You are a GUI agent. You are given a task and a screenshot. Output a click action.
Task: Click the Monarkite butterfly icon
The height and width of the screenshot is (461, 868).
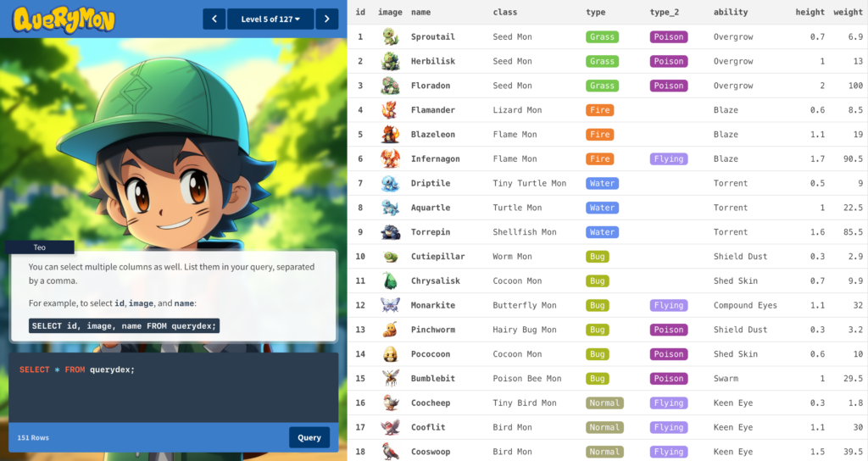(390, 305)
